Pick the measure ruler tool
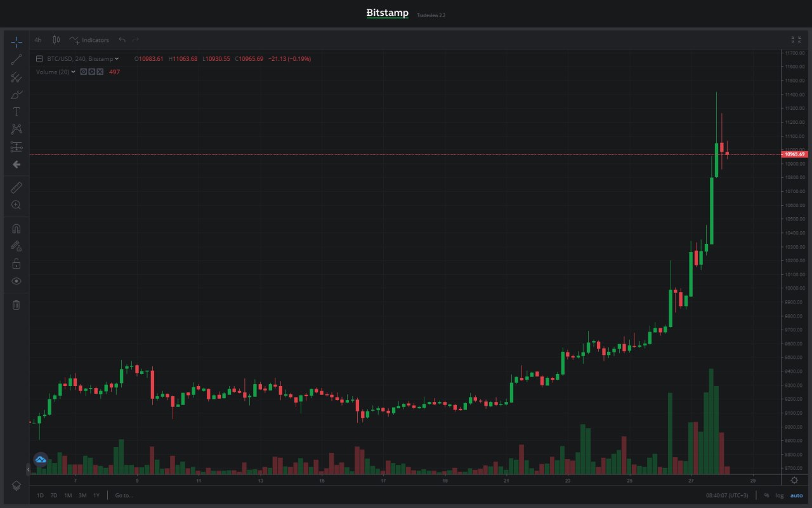The image size is (812, 508). [16, 187]
